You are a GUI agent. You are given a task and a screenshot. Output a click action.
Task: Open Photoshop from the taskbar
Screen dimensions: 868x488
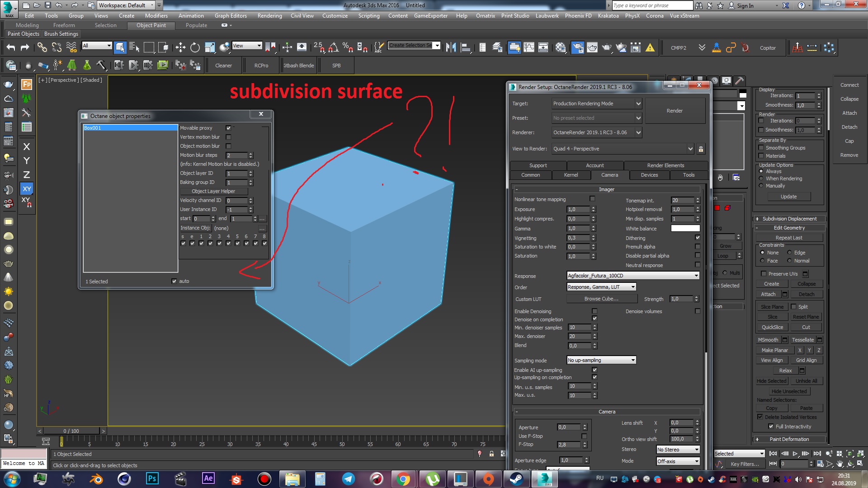(x=152, y=479)
